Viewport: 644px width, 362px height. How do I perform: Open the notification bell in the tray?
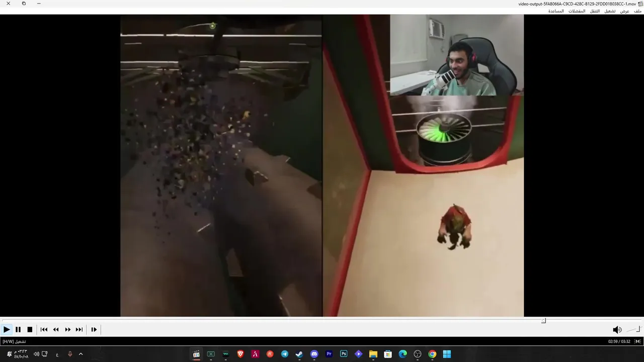click(9, 354)
